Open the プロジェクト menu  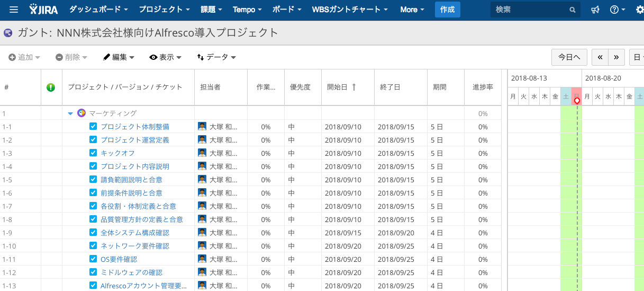click(164, 10)
